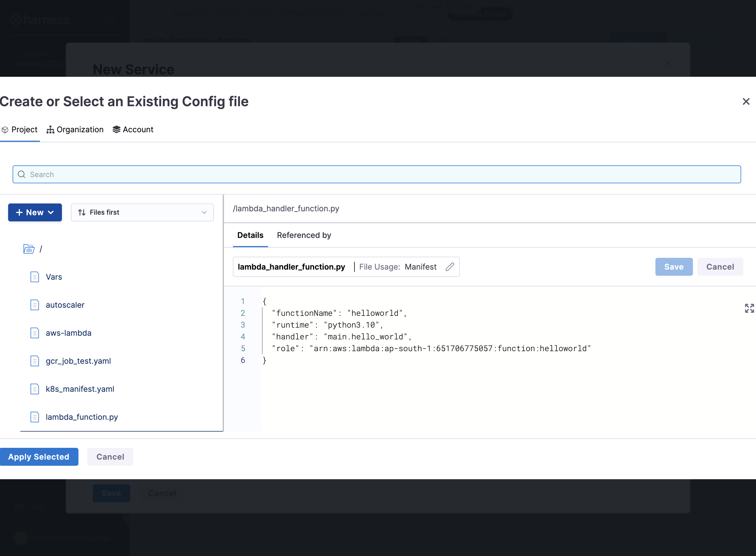
Task: Click line 2 functionName in code editor
Action: click(x=339, y=313)
